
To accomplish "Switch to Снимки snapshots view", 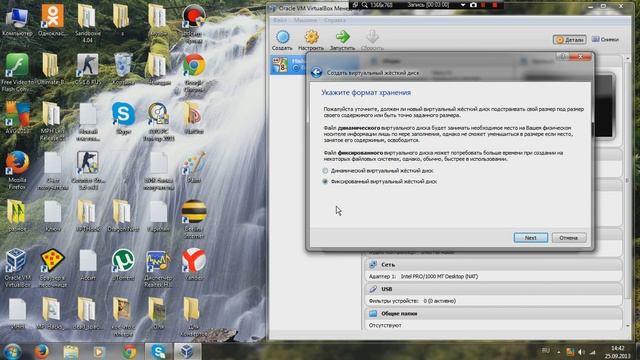I will tap(605, 40).
